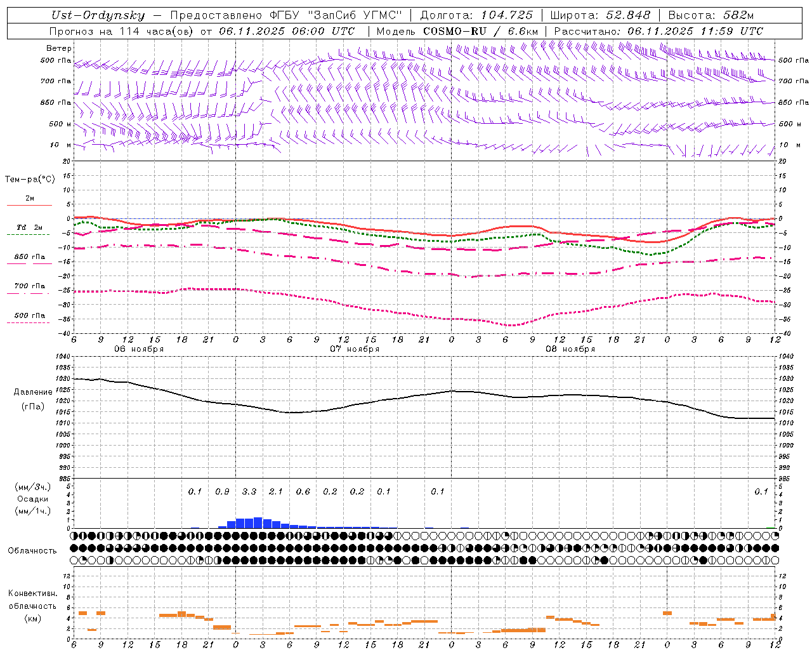This screenshot has width=812, height=650.
Task: Click the 'Давление' pressure panel label
Action: click(x=33, y=392)
